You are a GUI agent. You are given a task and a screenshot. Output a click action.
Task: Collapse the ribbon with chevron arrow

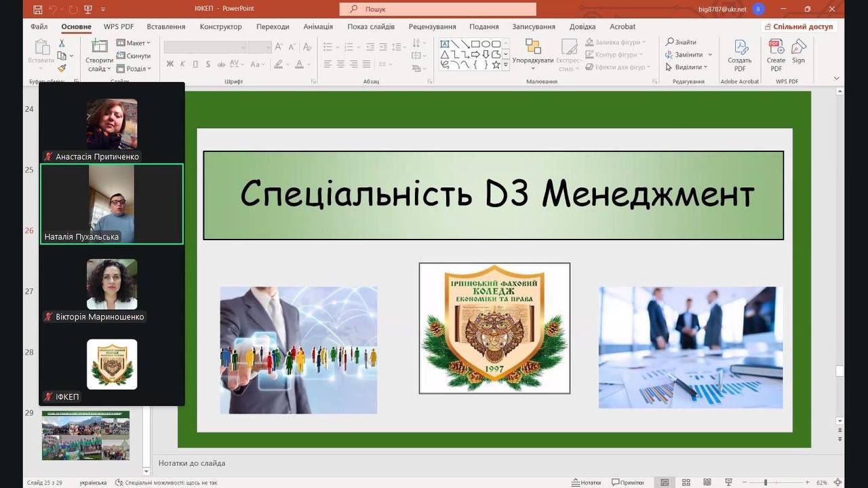coord(836,78)
